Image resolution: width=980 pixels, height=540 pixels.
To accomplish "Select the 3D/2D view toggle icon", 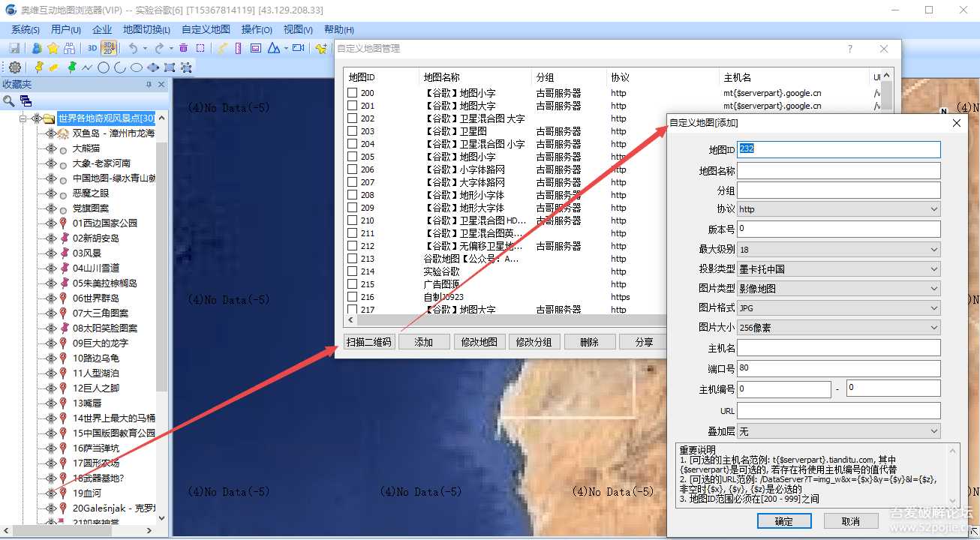I will (x=109, y=48).
